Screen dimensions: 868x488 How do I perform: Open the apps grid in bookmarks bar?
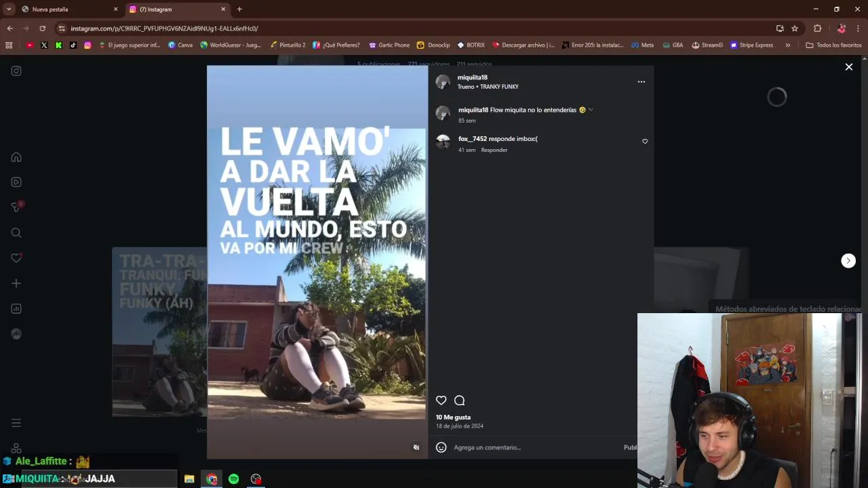[x=9, y=45]
